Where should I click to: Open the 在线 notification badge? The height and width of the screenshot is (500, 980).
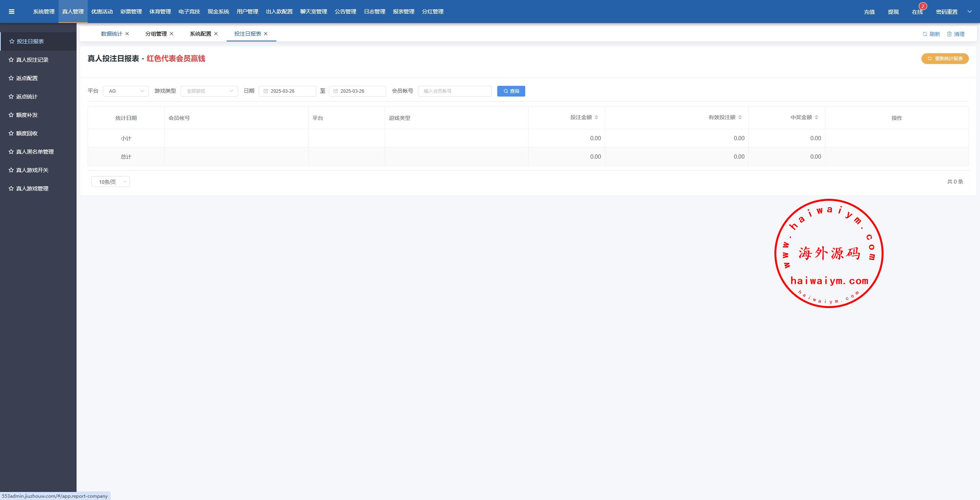tap(923, 7)
